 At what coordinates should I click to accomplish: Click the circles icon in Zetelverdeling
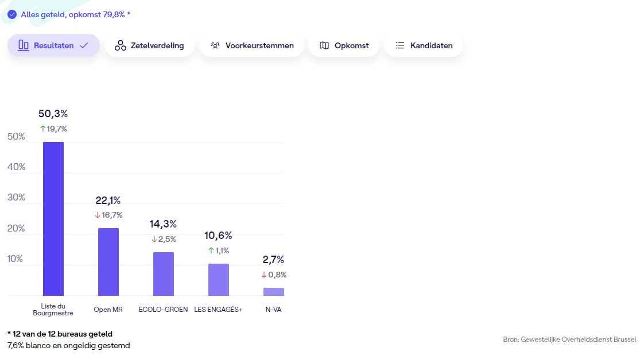(x=121, y=46)
